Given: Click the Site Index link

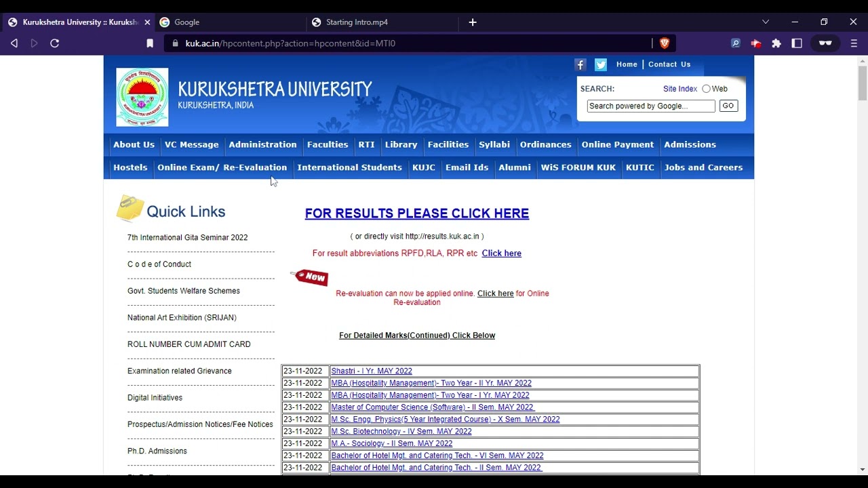Looking at the screenshot, I should pyautogui.click(x=680, y=89).
